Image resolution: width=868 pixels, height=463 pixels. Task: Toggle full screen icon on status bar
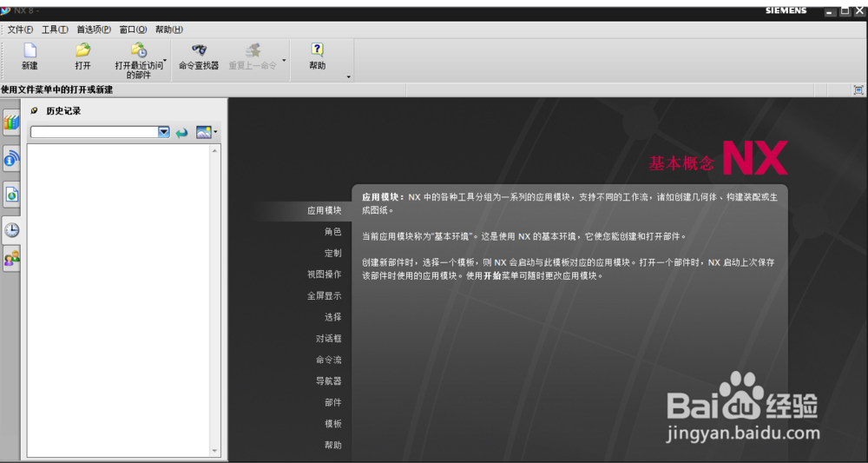pos(858,89)
